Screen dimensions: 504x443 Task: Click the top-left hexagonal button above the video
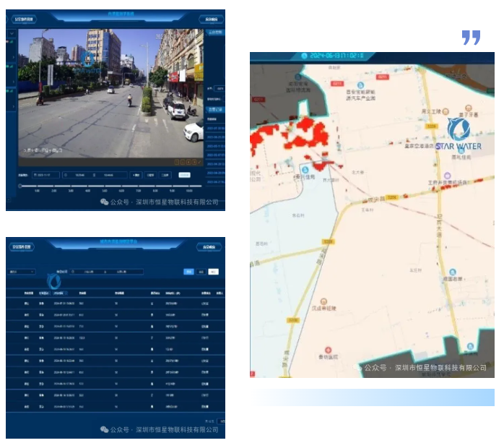click(23, 20)
